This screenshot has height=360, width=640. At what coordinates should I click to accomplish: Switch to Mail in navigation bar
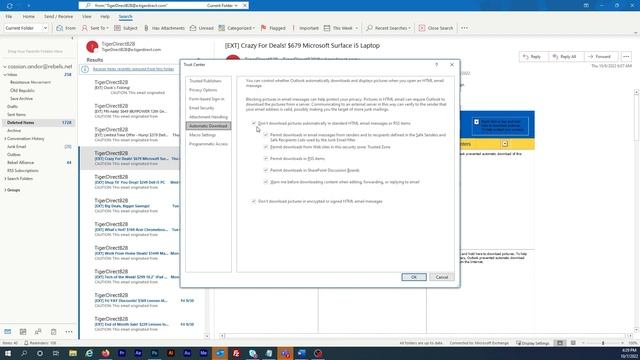pos(8,332)
